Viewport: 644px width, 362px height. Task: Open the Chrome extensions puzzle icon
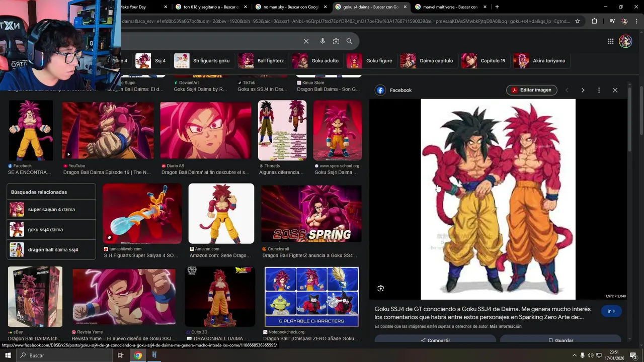[x=595, y=21]
